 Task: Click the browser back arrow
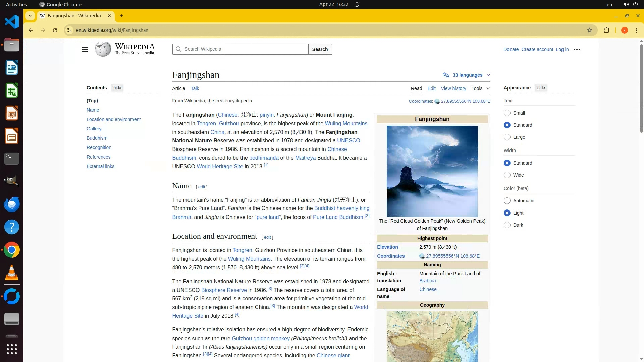tap(31, 30)
